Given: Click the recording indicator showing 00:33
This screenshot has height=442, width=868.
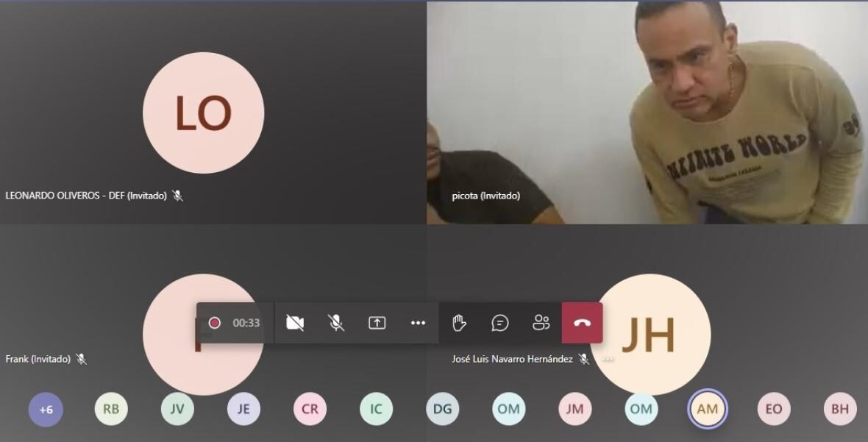Looking at the screenshot, I should click(235, 323).
